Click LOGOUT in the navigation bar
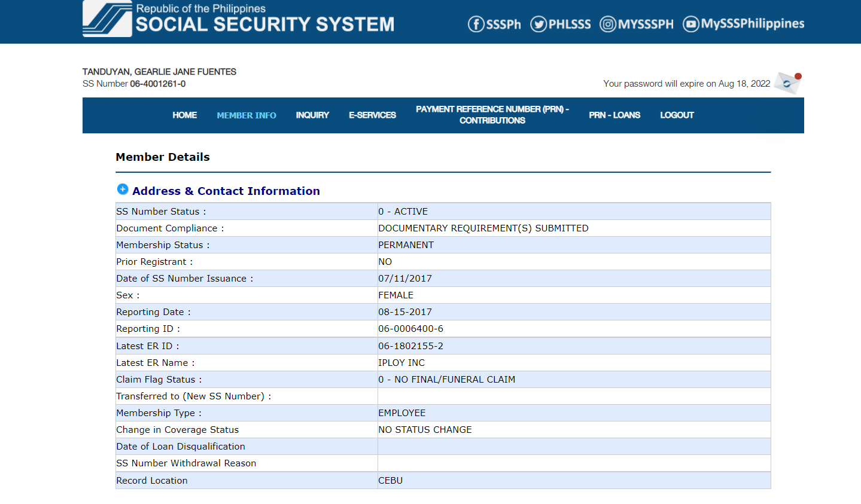861x504 pixels. 677,115
